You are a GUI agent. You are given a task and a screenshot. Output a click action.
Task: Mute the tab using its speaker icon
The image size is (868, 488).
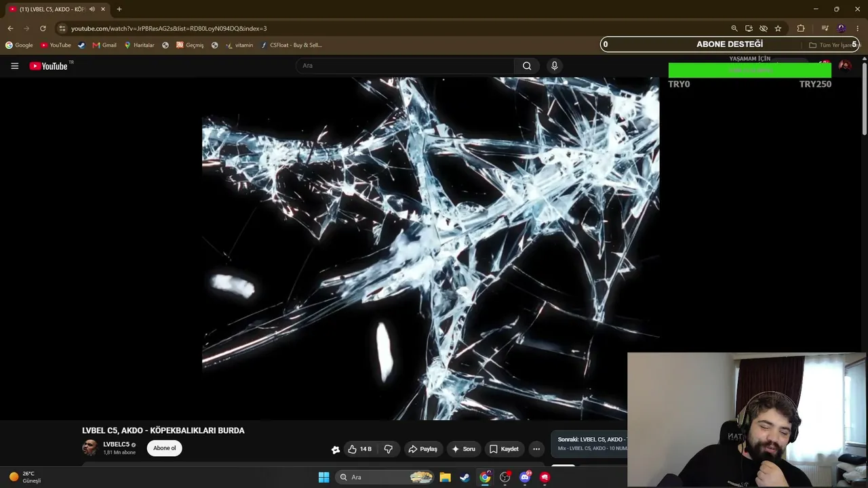pyautogui.click(x=92, y=9)
